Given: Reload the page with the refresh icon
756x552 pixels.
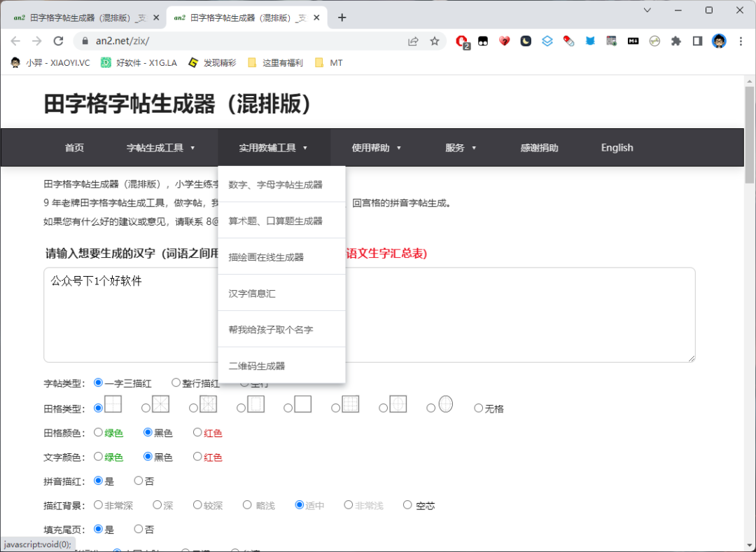Looking at the screenshot, I should tap(58, 41).
